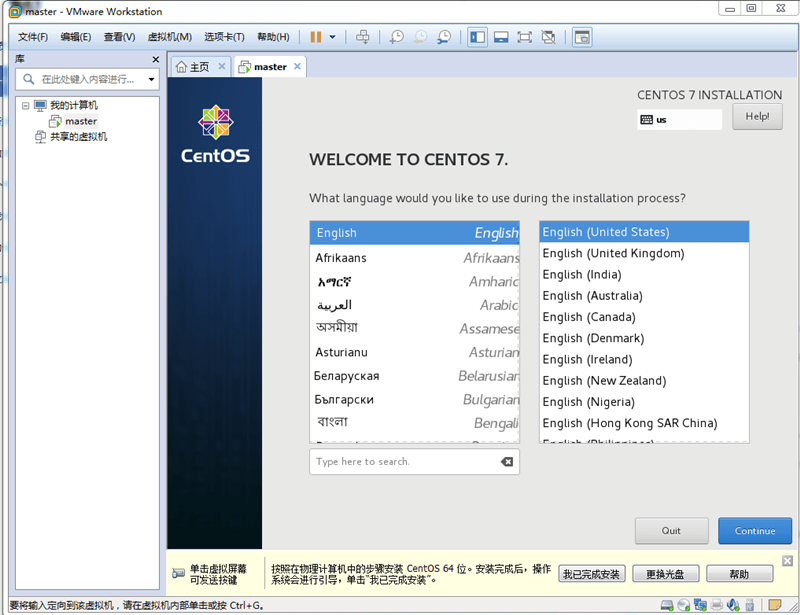The height and width of the screenshot is (615, 800).
Task: Open the 编辑(E) menu
Action: click(76, 37)
